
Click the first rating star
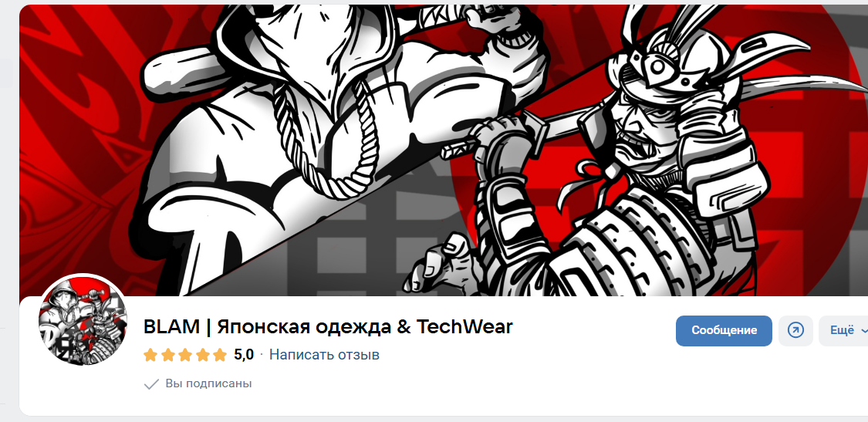150,355
